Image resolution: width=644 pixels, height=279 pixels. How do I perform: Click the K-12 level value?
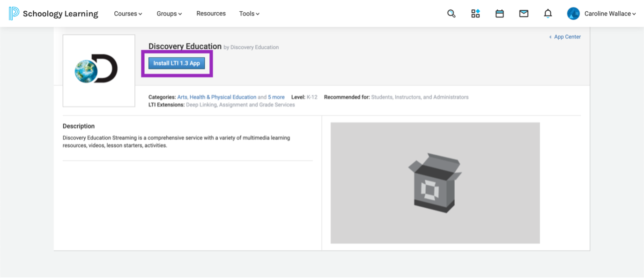tap(312, 97)
